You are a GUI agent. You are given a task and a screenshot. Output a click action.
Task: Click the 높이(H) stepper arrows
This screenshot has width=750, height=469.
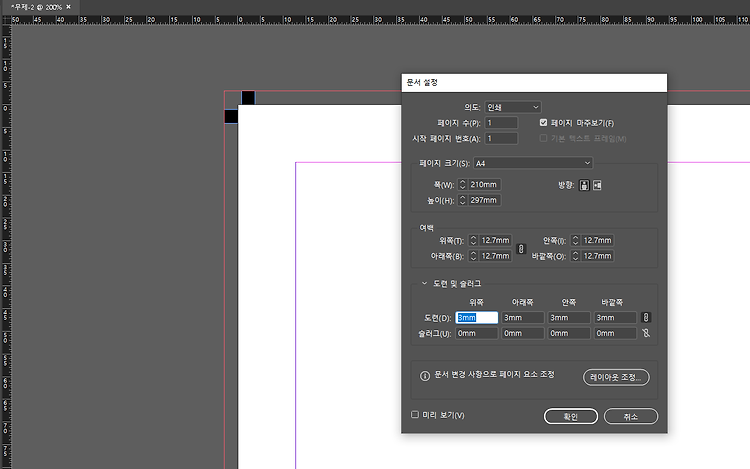coord(463,200)
